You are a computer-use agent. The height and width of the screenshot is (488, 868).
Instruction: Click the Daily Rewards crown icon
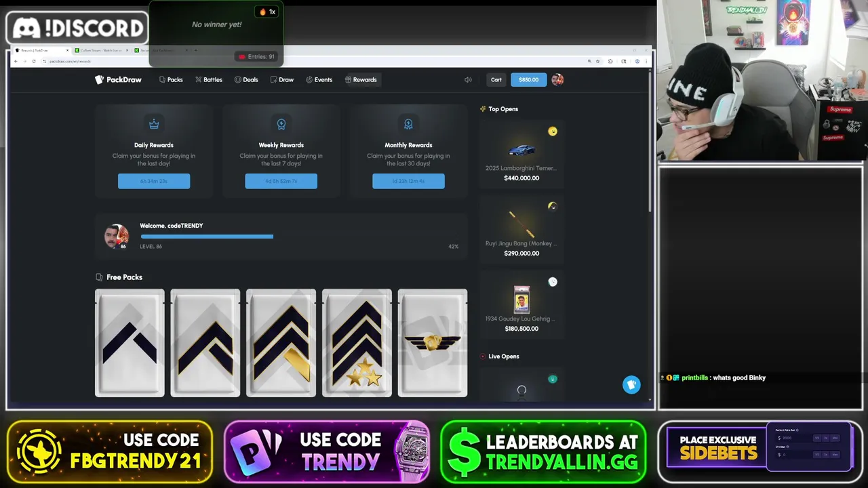click(154, 124)
